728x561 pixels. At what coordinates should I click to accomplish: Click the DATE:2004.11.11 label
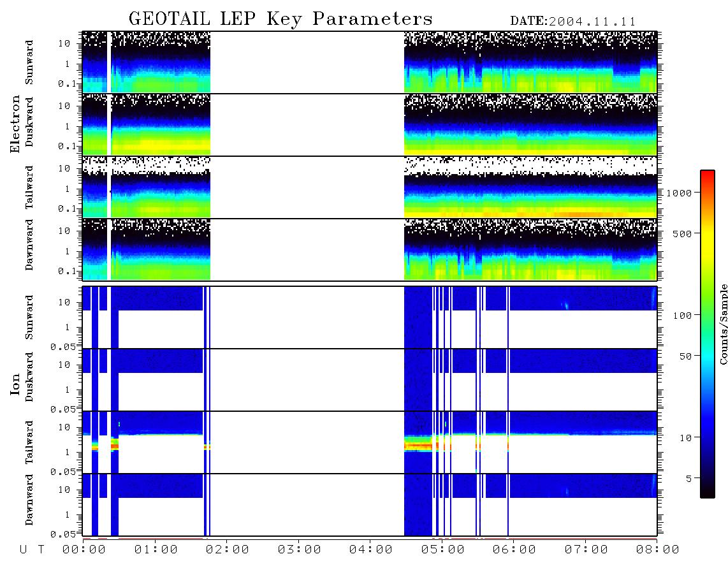(x=573, y=22)
